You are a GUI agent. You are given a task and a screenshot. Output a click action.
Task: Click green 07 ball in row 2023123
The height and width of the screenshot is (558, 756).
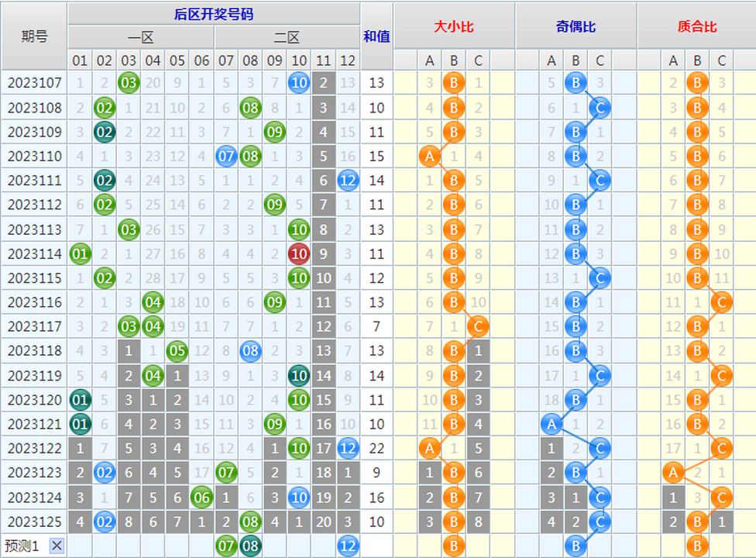tap(226, 473)
